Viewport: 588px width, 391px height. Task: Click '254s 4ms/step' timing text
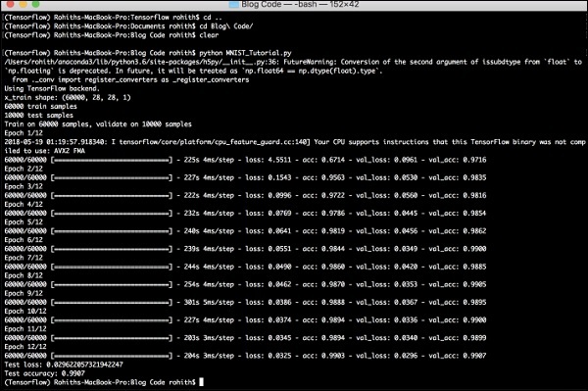point(209,284)
